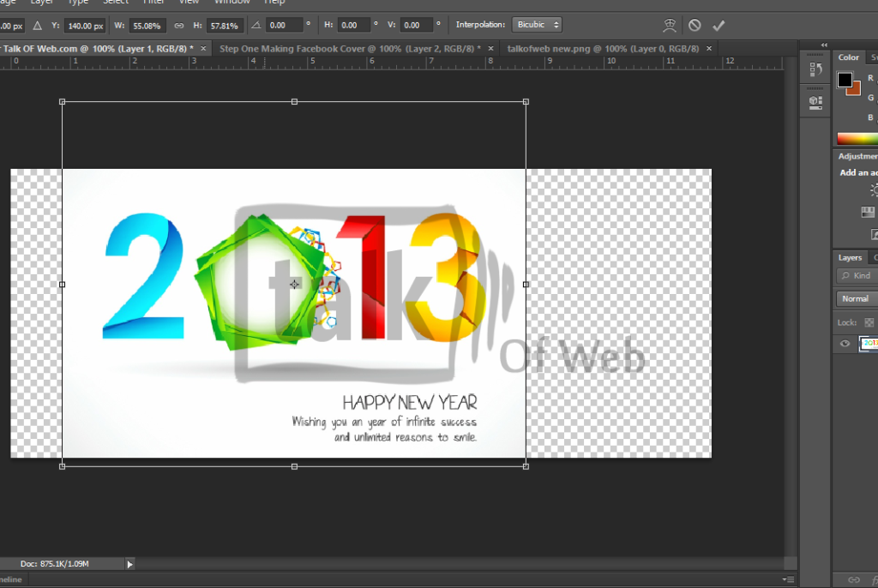Click the top-middle transform handle
Image resolution: width=878 pixels, height=588 pixels.
point(295,102)
